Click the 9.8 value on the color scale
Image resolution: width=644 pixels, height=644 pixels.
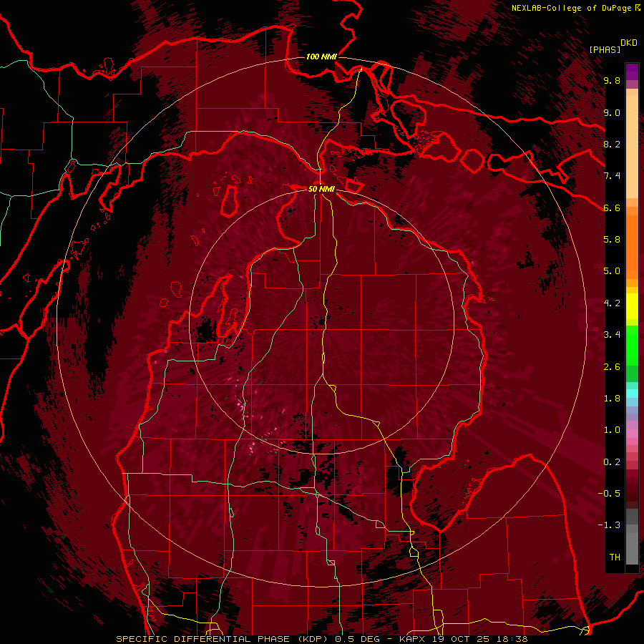[x=612, y=80]
